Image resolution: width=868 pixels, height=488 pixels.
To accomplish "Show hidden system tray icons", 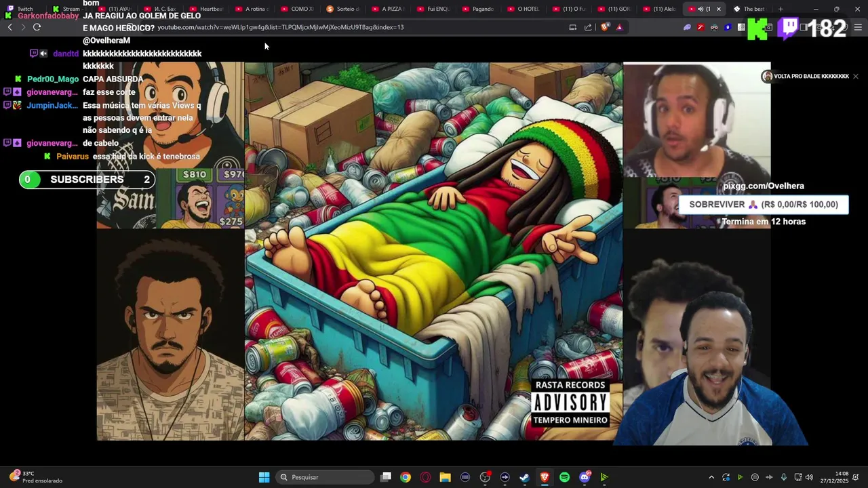I will (711, 477).
